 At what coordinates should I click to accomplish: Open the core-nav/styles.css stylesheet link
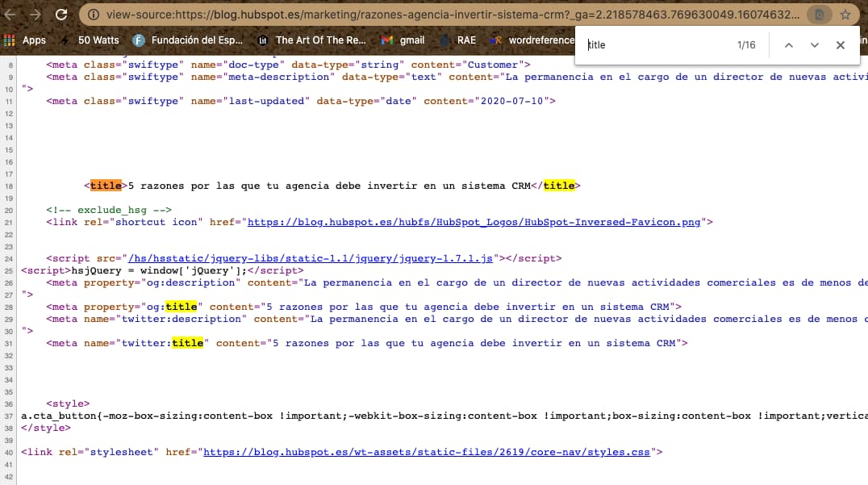tap(427, 453)
